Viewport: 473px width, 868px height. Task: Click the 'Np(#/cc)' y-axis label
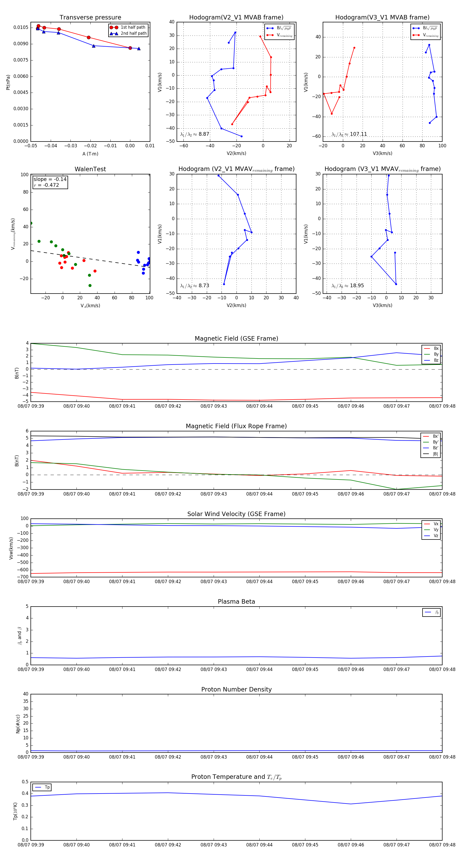click(x=18, y=724)
